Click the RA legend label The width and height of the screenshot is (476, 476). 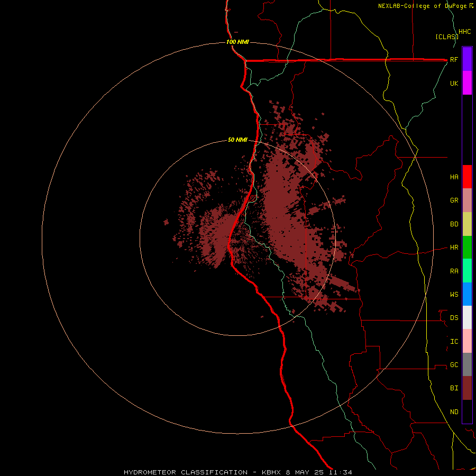pyautogui.click(x=454, y=271)
